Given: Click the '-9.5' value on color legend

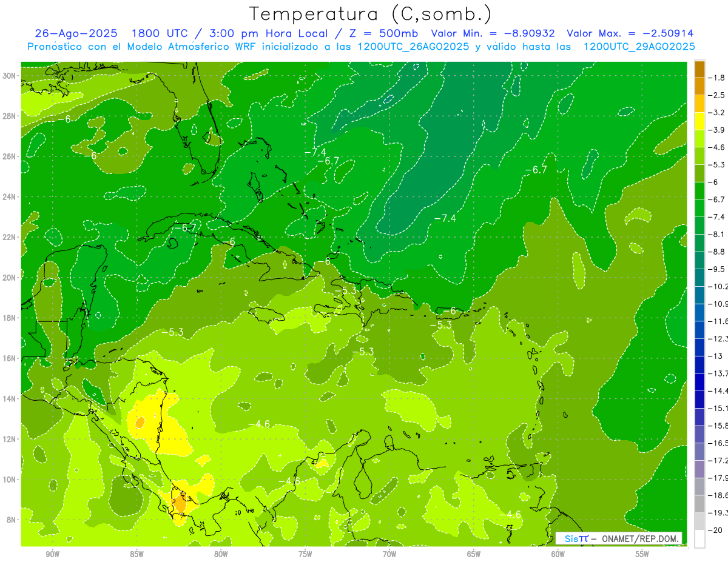Looking at the screenshot, I should click(x=717, y=269).
